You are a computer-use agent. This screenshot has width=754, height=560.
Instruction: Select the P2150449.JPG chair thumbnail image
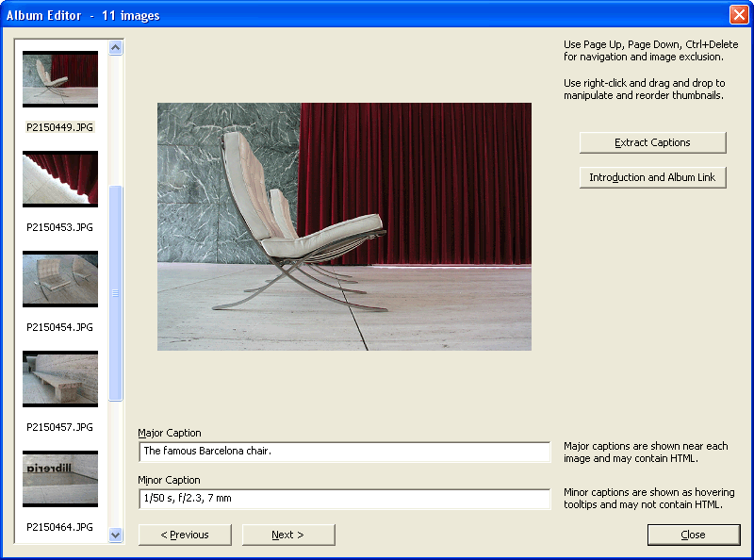coord(60,79)
